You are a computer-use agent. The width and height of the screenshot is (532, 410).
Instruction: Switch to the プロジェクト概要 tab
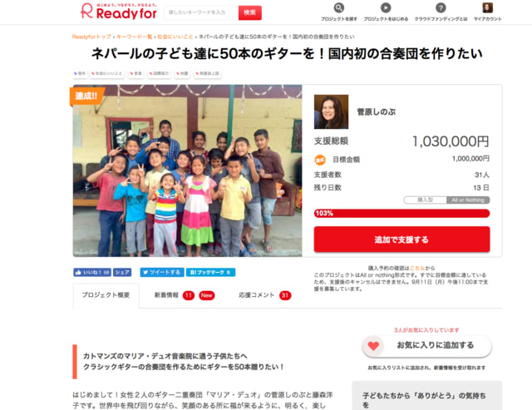pyautogui.click(x=106, y=295)
